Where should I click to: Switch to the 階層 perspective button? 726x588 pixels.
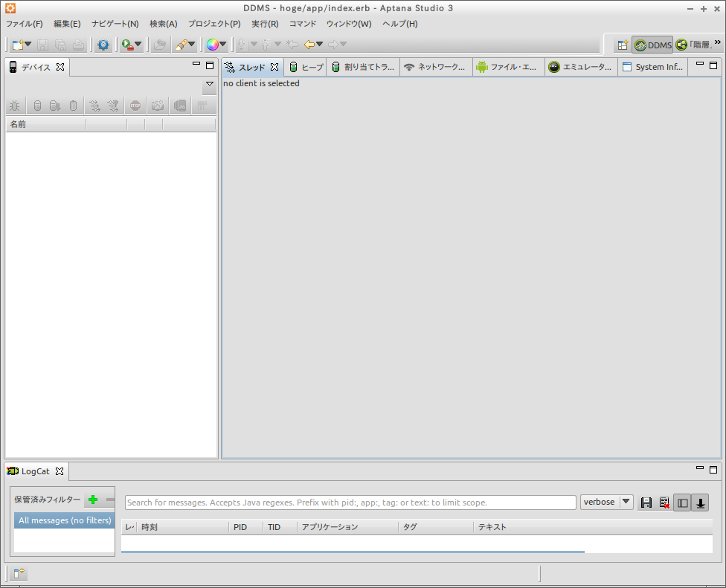click(x=693, y=45)
